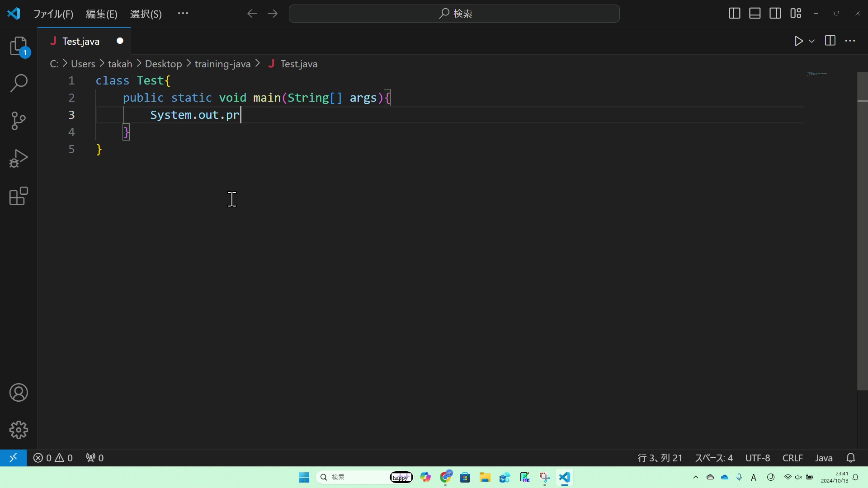
Task: Open editor More Actions ellipsis
Action: pos(850,41)
